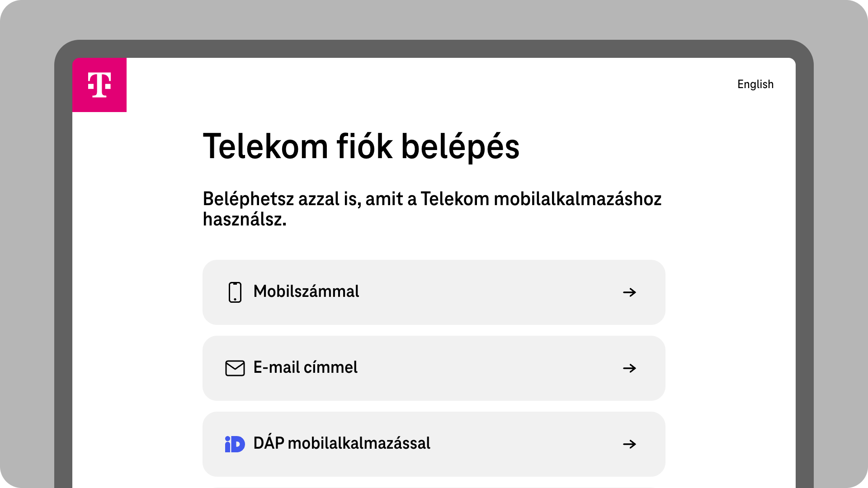Click the magenta Telekom T logo
The image size is (868, 488).
(99, 85)
